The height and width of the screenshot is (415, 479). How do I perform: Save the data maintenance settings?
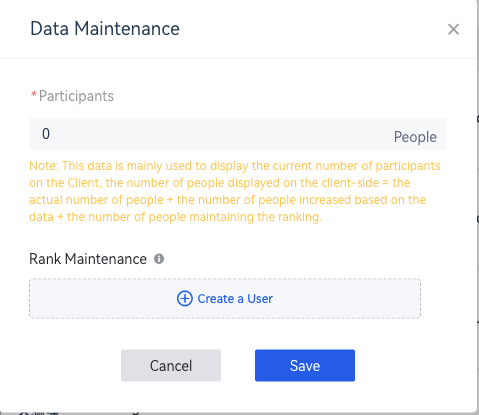305,365
